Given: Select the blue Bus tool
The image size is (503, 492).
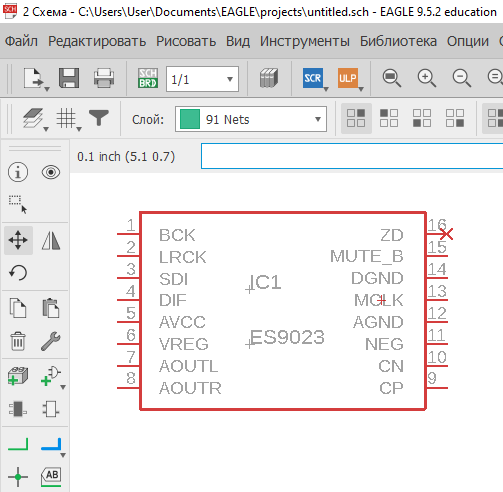Looking at the screenshot, I should tap(51, 445).
